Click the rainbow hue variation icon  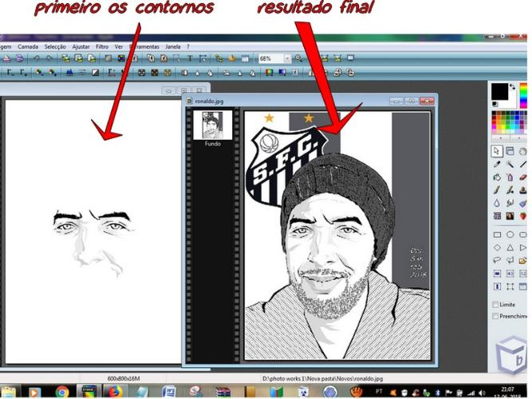(x=269, y=73)
